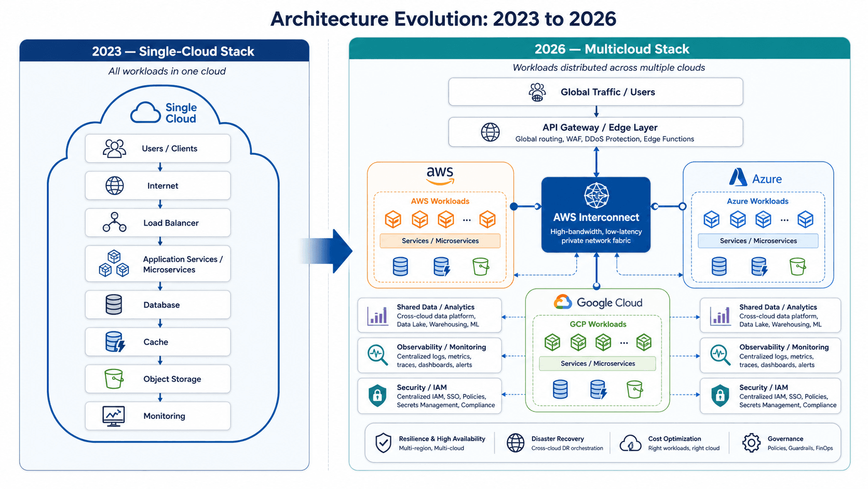This screenshot has height=489, width=868.
Task: Click the last blue Azure workload cube
Action: [805, 219]
